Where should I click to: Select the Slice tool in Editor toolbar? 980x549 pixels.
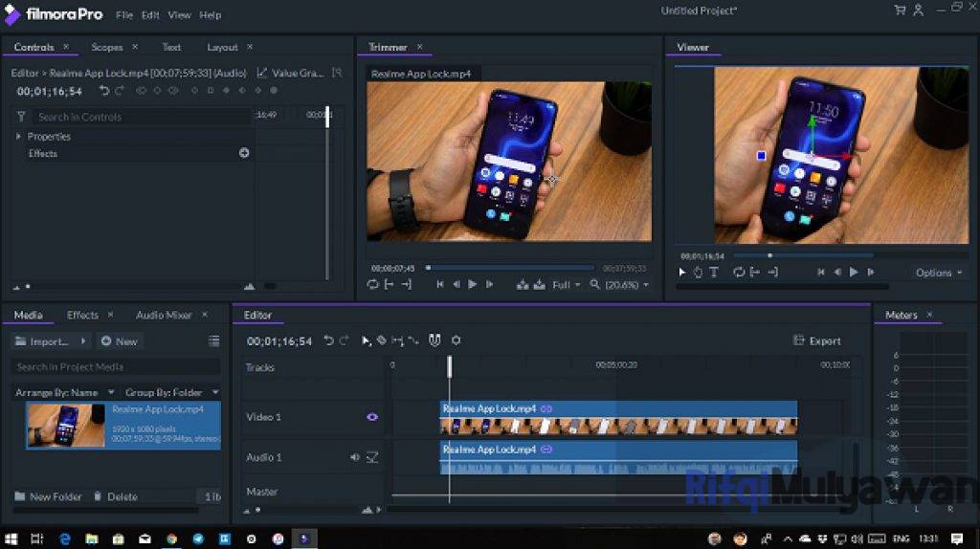pos(381,340)
